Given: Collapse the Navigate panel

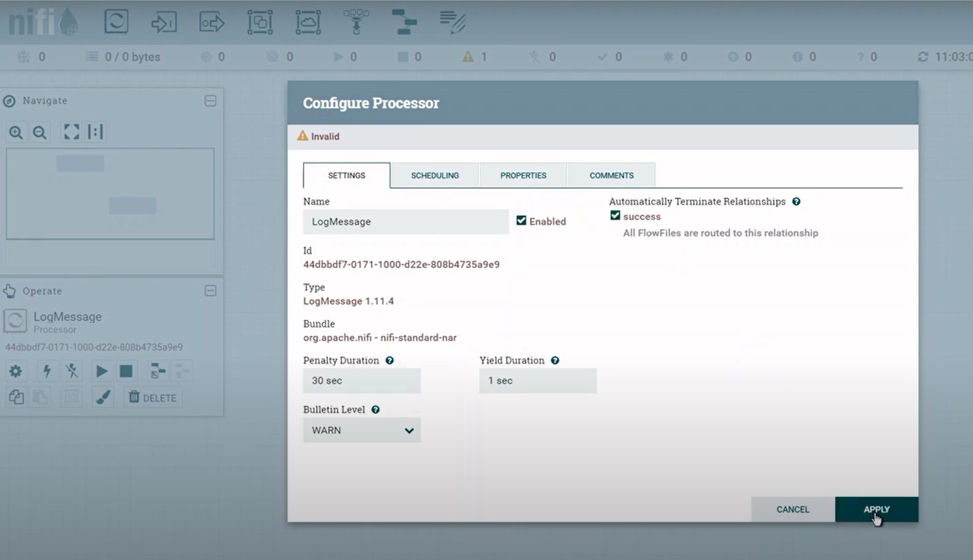Looking at the screenshot, I should point(211,101).
